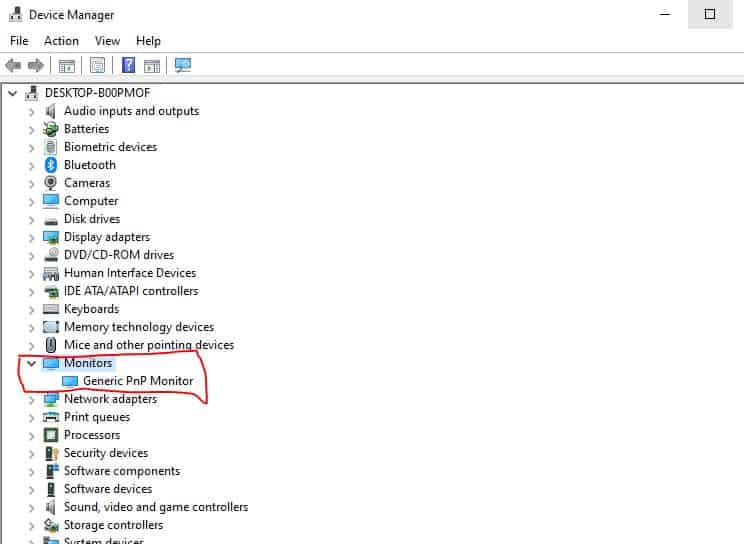Select the DESKTOP-B00PMOF label

[x=97, y=93]
